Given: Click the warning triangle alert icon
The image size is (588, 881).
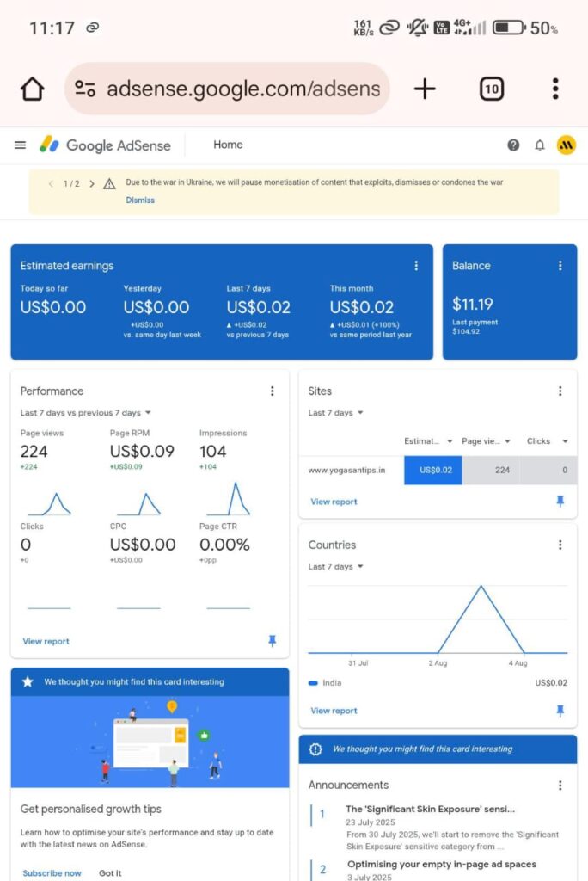Looking at the screenshot, I should tap(109, 184).
